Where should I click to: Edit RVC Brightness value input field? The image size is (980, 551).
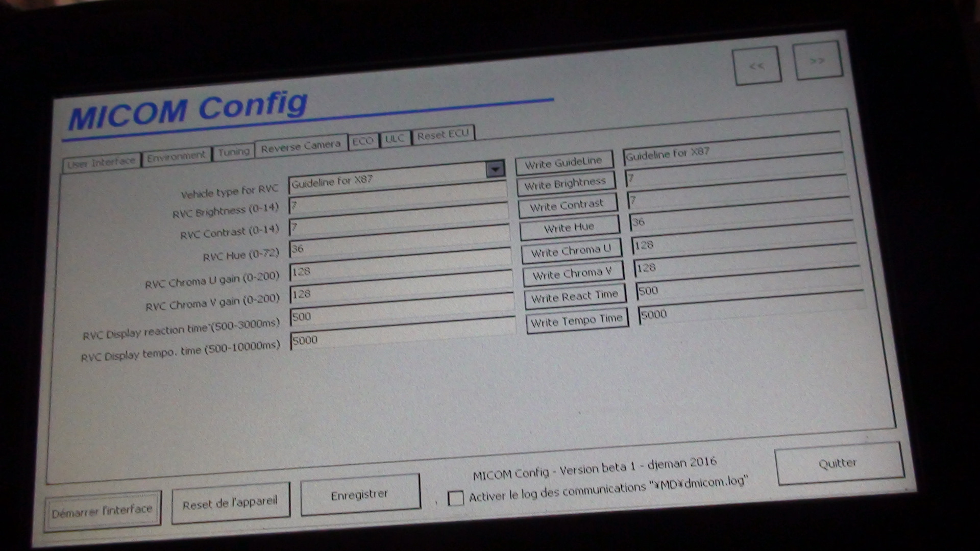(x=397, y=204)
